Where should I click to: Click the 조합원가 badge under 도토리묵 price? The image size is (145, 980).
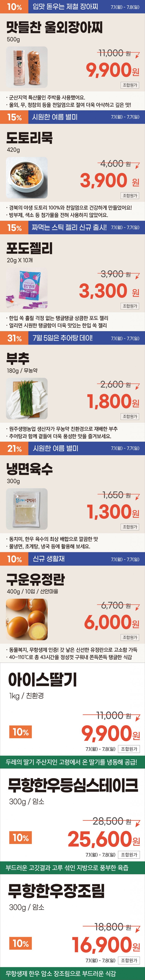(x=130, y=196)
